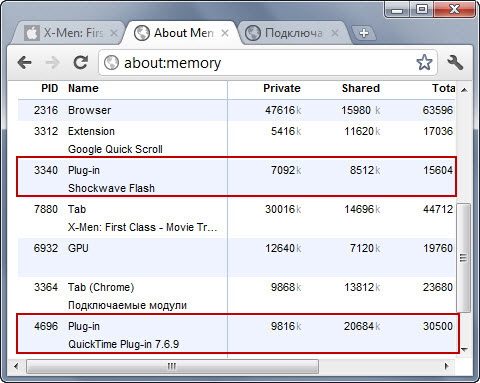Image resolution: width=480 pixels, height=383 pixels.
Task: Click PID 3340 cell
Action: (x=46, y=170)
